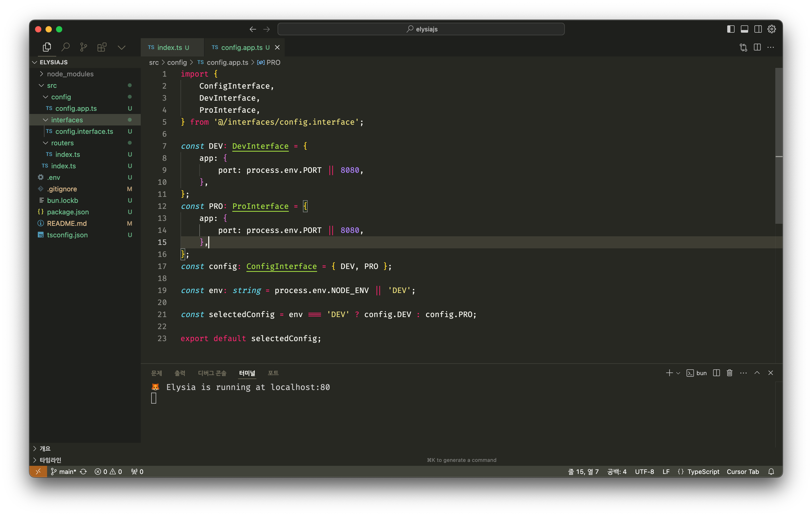Toggle the secondary sidebar layout button
Screen dimensions: 812x516
pos(758,29)
